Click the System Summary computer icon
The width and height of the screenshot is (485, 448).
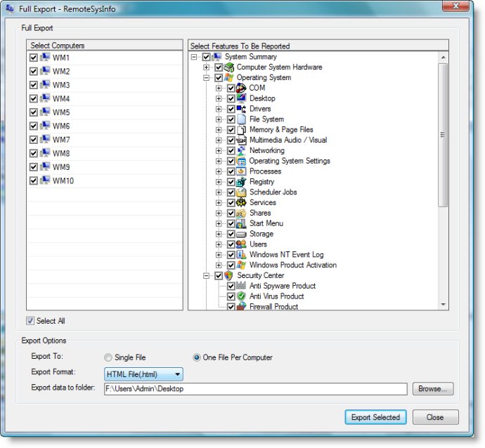(216, 57)
